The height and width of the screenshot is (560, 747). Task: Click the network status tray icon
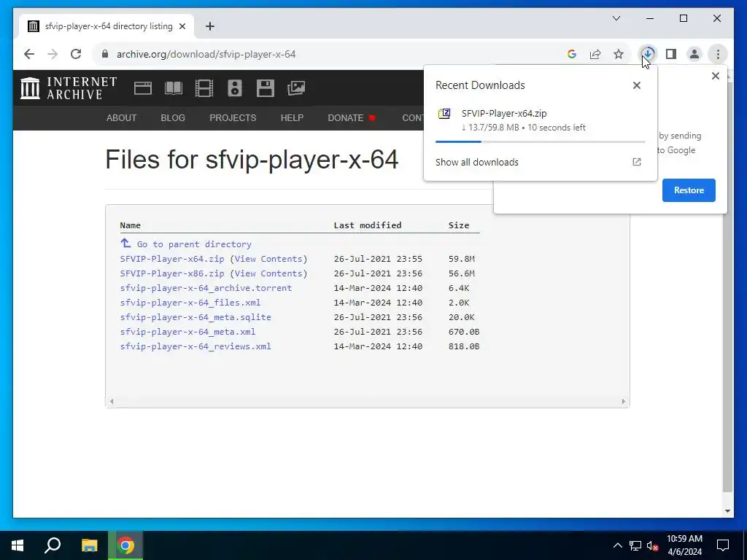pos(635,545)
